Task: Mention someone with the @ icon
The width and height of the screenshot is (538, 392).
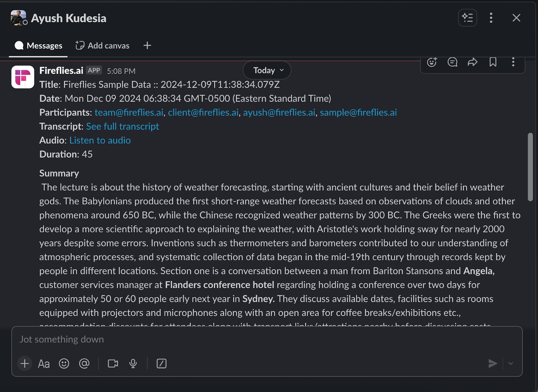Action: [x=84, y=363]
